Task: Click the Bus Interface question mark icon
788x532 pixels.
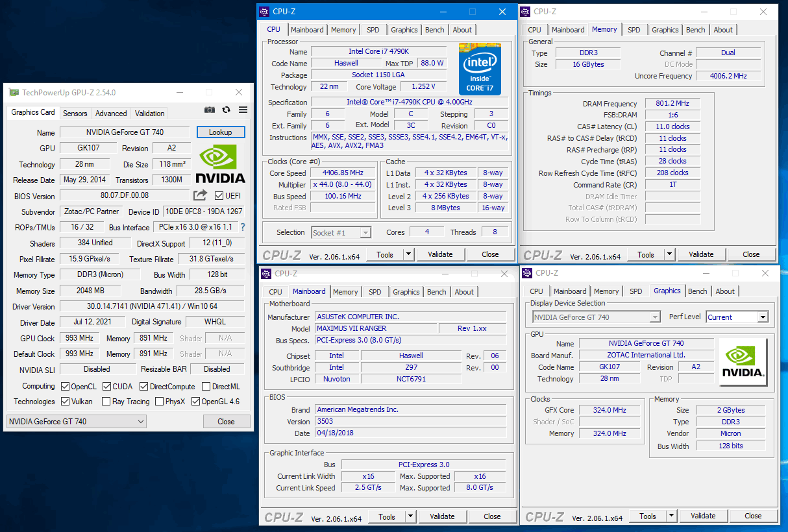Action: tap(243, 227)
